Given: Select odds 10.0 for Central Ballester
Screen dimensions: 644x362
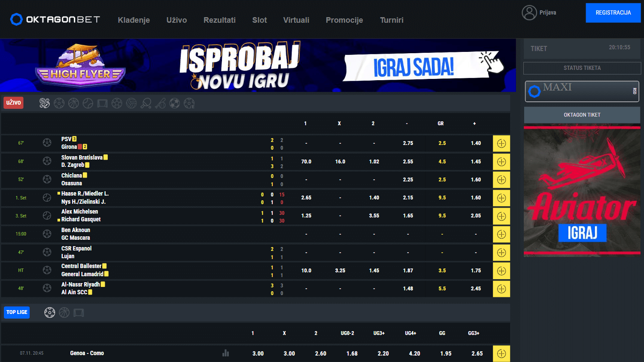Looking at the screenshot, I should [x=306, y=271].
